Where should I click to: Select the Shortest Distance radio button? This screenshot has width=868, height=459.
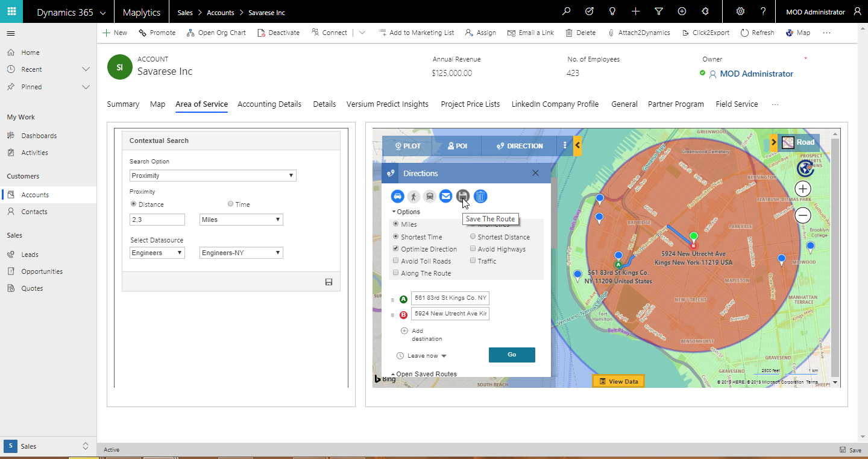(473, 236)
